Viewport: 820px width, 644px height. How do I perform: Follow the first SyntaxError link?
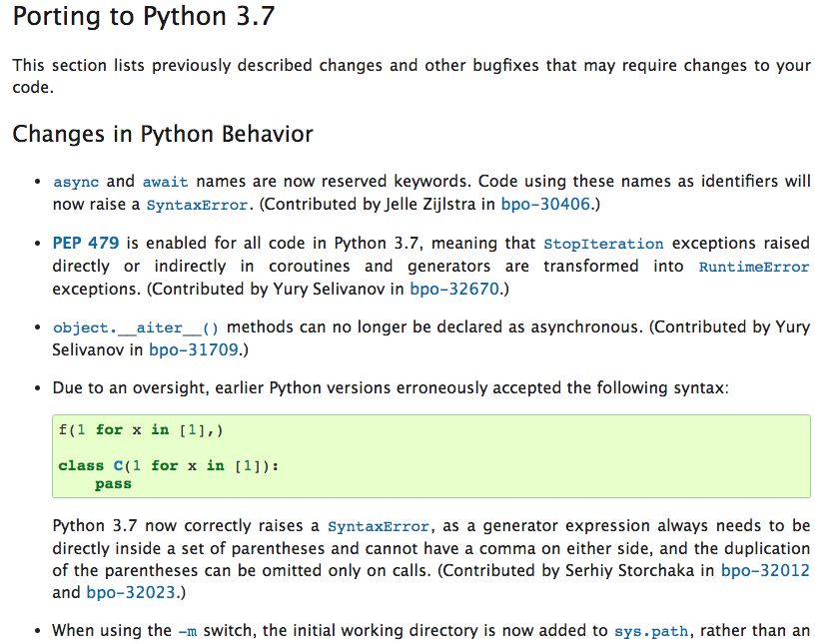197,205
